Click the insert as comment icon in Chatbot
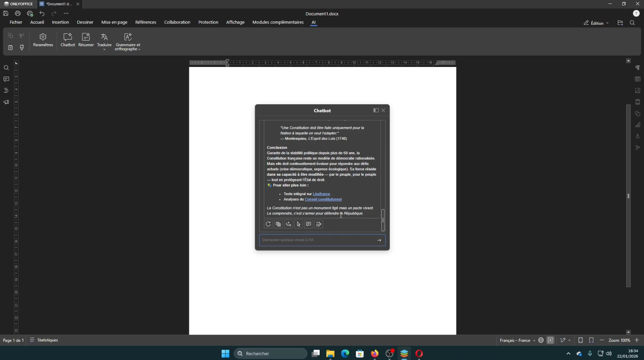The width and height of the screenshot is (644, 360). [x=308, y=224]
